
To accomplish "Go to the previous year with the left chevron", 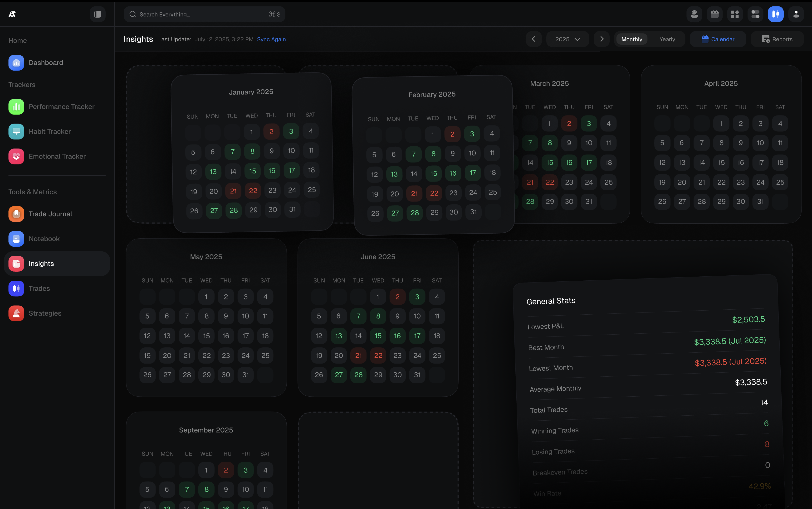I will (533, 39).
